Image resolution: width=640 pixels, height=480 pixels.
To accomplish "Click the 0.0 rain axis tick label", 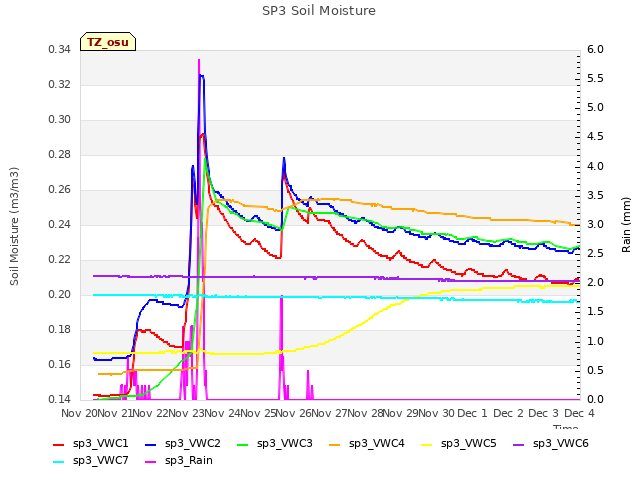I will tap(596, 400).
